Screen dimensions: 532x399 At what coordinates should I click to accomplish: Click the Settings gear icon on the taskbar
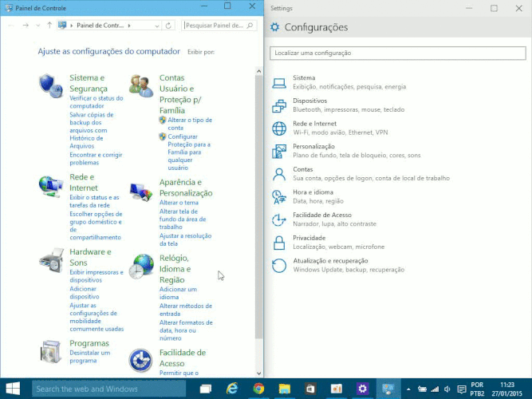pos(362,389)
